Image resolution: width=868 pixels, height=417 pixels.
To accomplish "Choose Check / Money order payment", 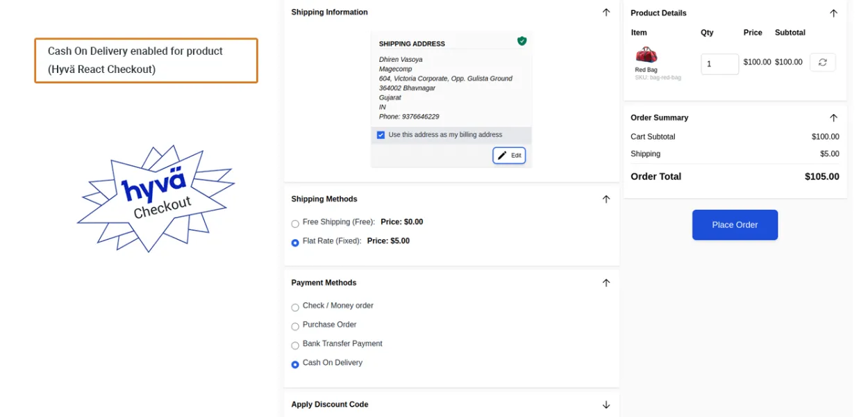I will click(x=295, y=307).
